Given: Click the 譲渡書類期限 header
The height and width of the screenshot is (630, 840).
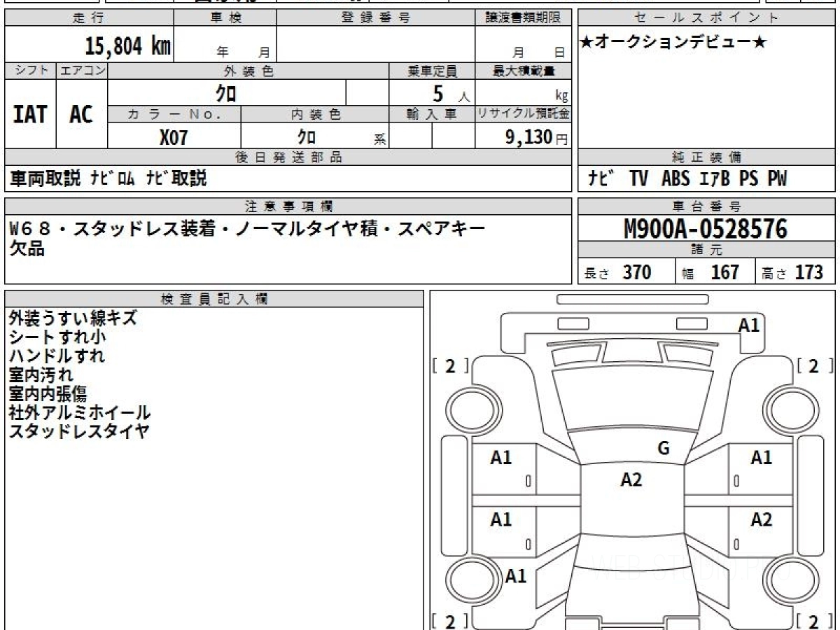Looking at the screenshot, I should point(524,18).
